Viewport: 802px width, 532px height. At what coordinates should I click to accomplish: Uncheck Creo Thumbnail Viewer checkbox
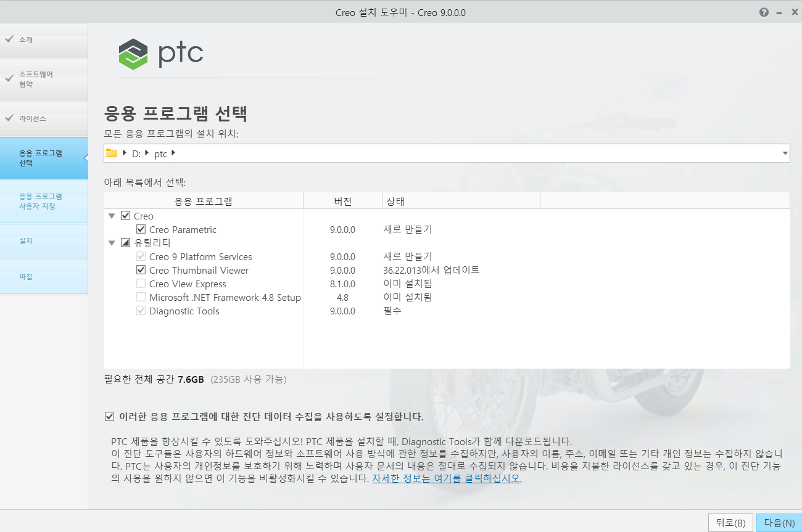pos(141,271)
